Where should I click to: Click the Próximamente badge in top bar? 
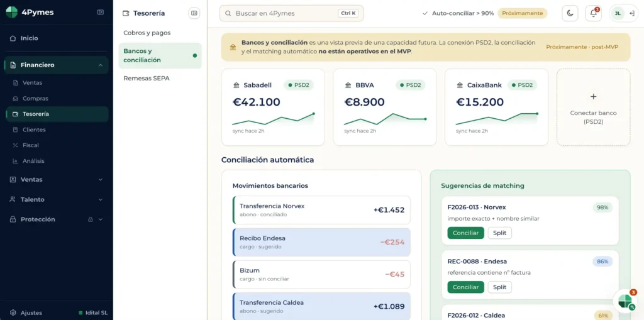click(x=523, y=13)
